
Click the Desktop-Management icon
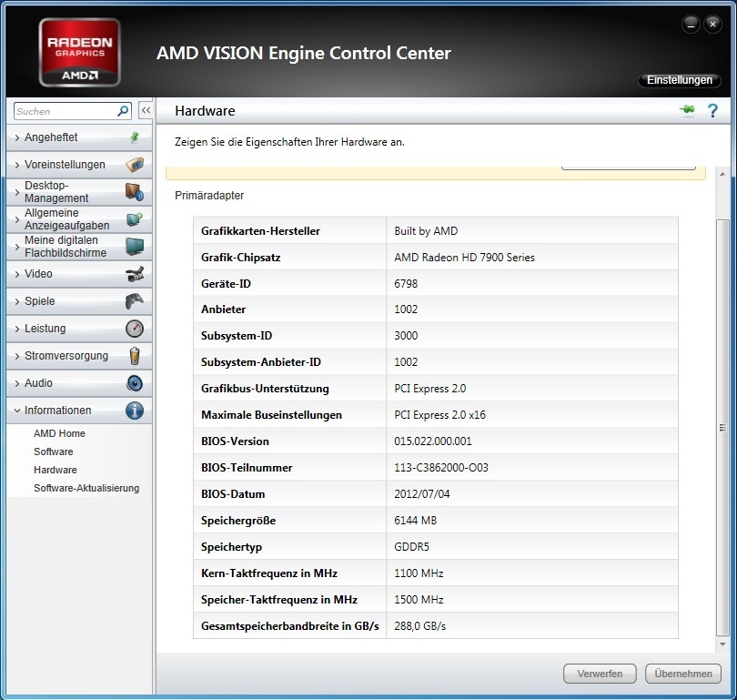135,192
